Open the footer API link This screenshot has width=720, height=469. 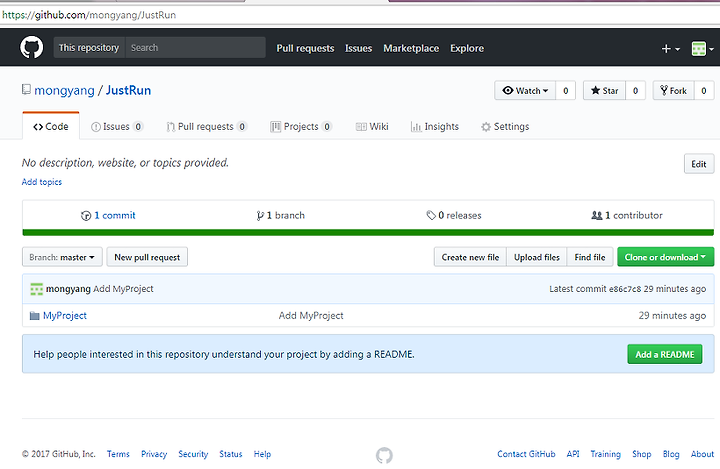pos(573,454)
